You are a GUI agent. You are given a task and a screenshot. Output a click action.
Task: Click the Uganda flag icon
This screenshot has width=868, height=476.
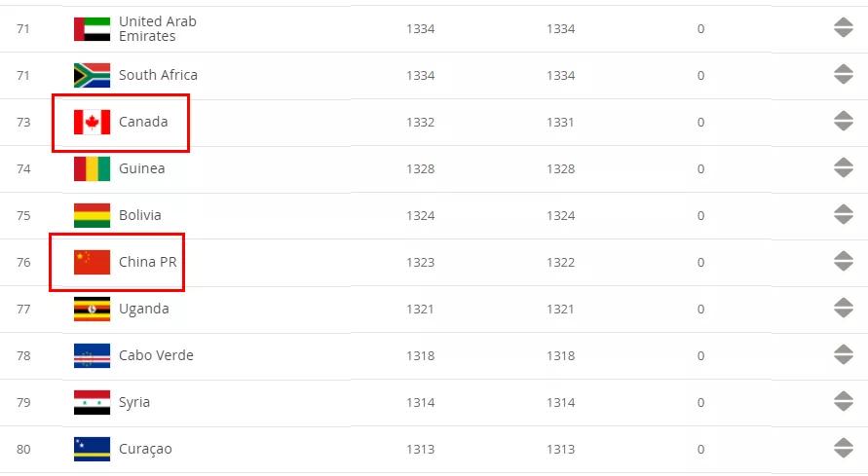tap(92, 309)
